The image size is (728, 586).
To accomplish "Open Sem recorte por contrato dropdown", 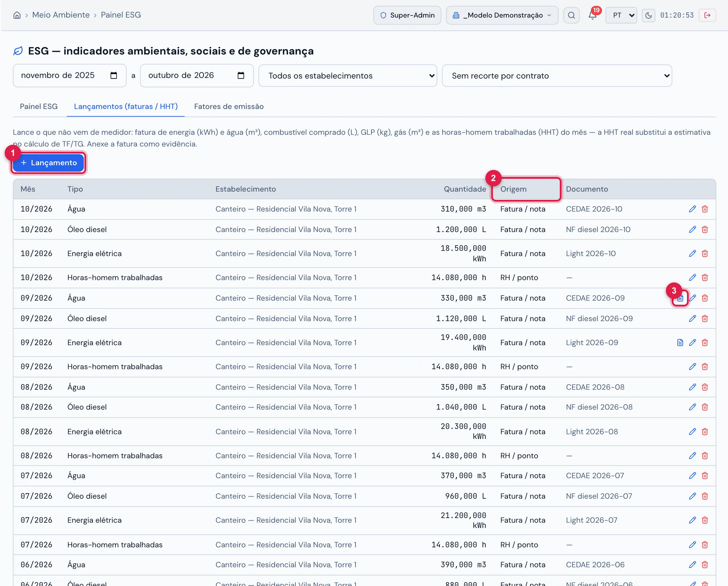I will click(557, 76).
